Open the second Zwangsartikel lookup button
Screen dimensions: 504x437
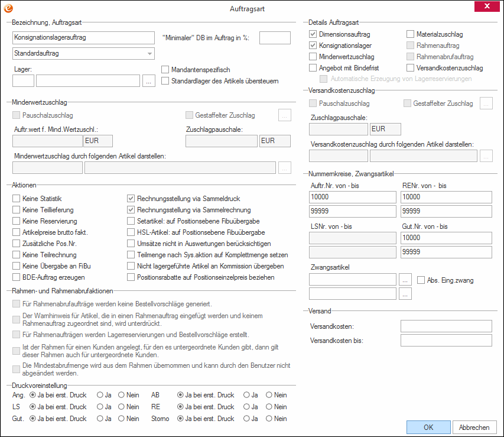pyautogui.click(x=405, y=294)
